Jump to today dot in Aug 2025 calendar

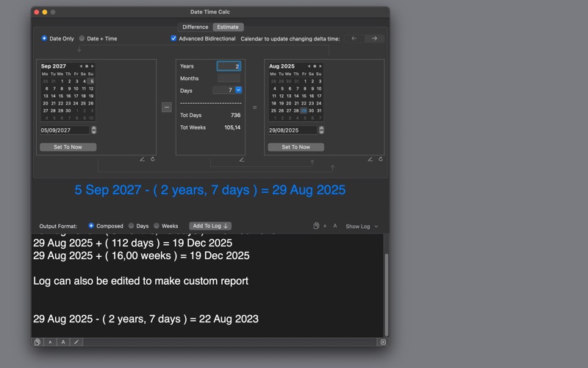click(x=315, y=66)
